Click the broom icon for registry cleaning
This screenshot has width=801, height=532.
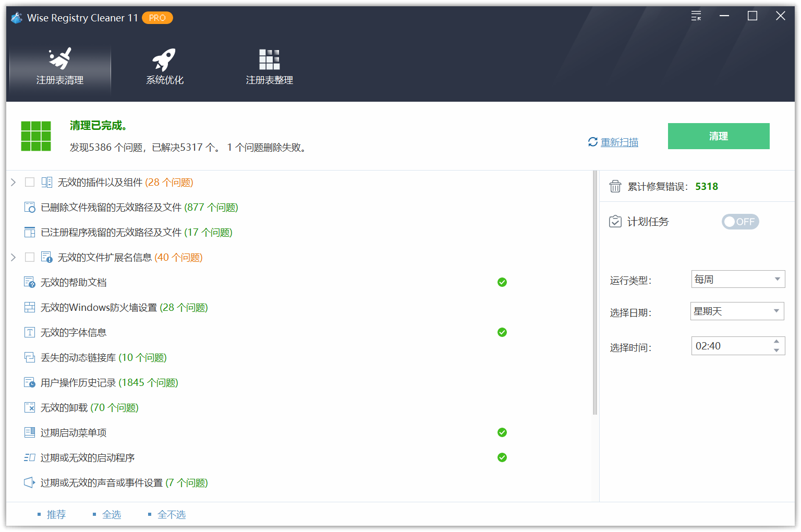tap(60, 58)
